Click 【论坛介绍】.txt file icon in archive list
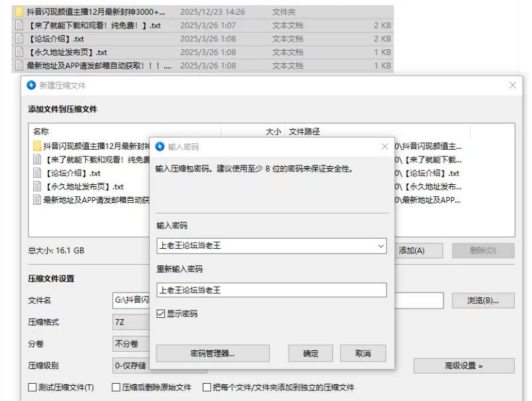This screenshot has height=401, width=532. click(x=37, y=173)
